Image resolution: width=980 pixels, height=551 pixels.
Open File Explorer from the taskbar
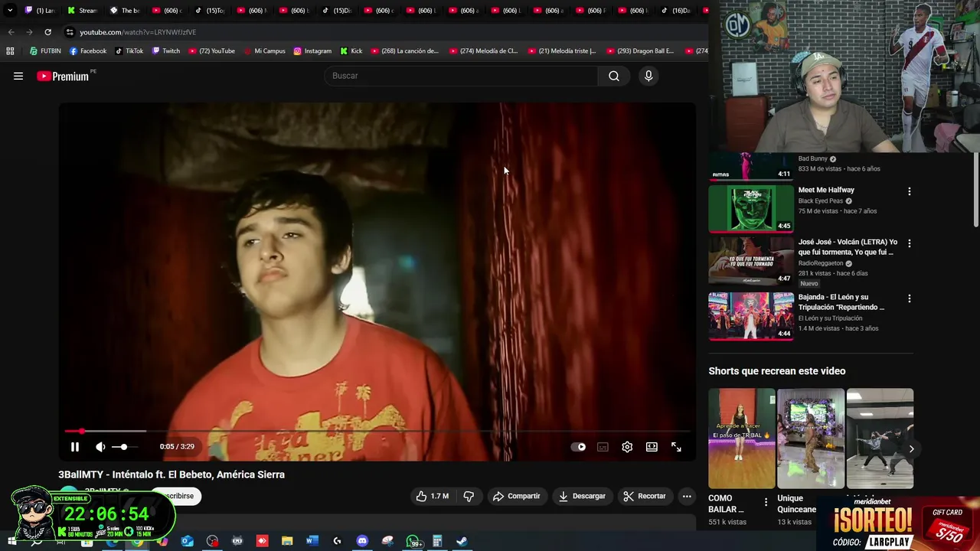point(287,541)
